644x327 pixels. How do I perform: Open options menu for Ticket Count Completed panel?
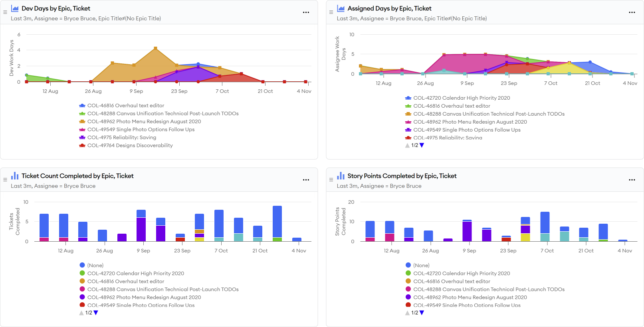pyautogui.click(x=306, y=180)
